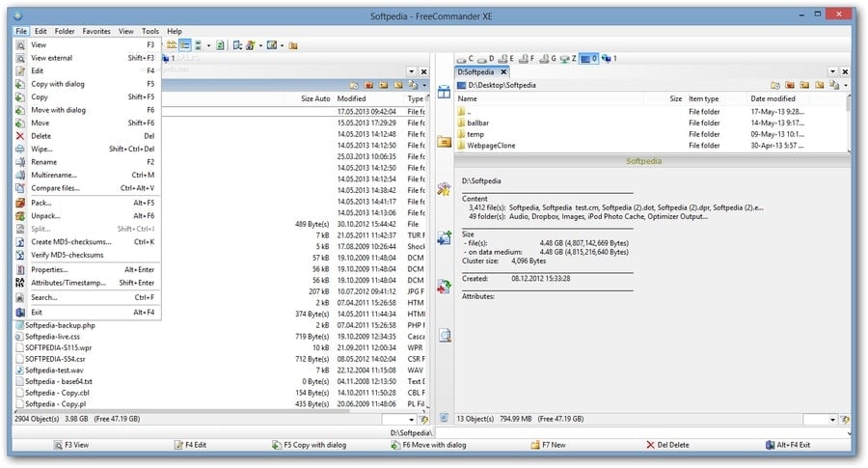Viewport: 868px width, 468px height.
Task: Select Compare files menu entry
Action: (87, 188)
